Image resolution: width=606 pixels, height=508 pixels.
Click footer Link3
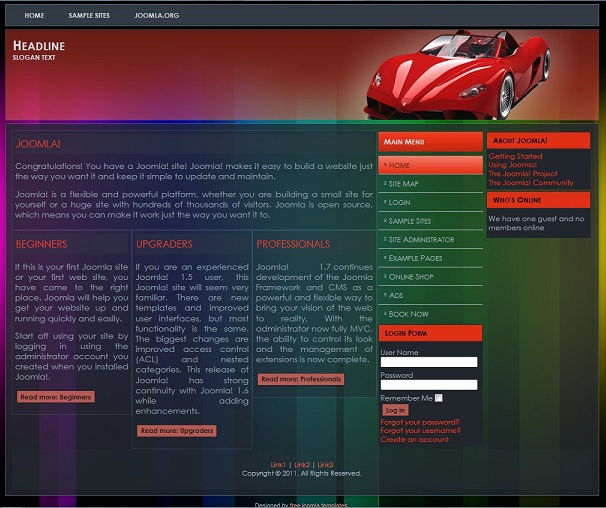pos(325,465)
